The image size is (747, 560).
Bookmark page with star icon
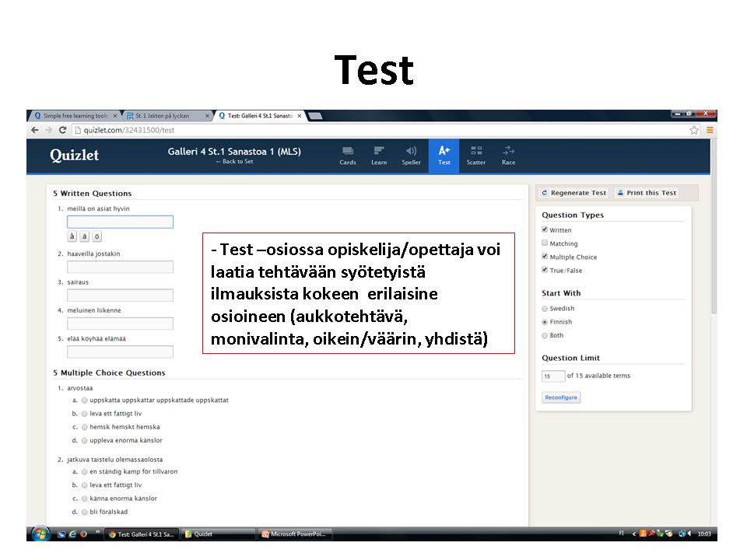pos(694,130)
